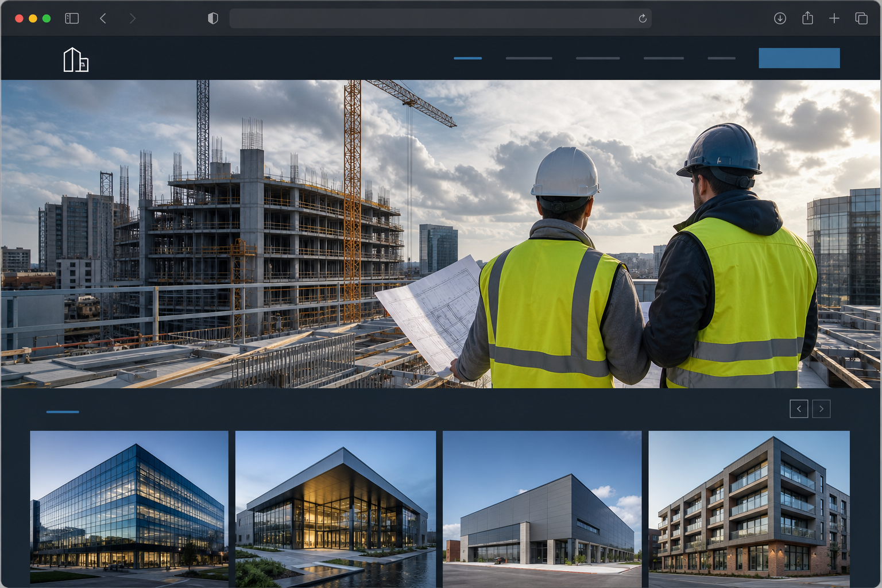
Task: Show previous projects with the left carousel arrow
Action: point(799,409)
